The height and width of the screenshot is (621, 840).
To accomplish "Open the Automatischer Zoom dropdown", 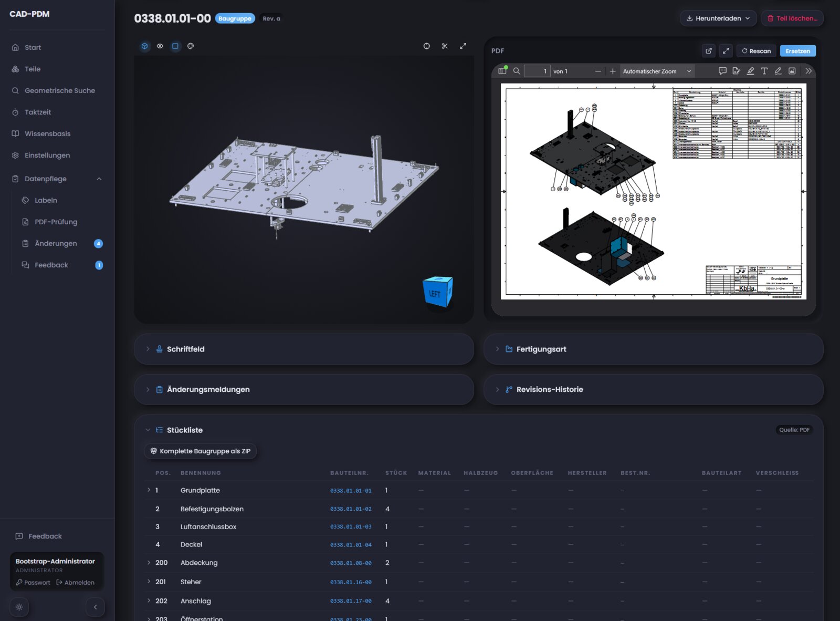I will [657, 71].
